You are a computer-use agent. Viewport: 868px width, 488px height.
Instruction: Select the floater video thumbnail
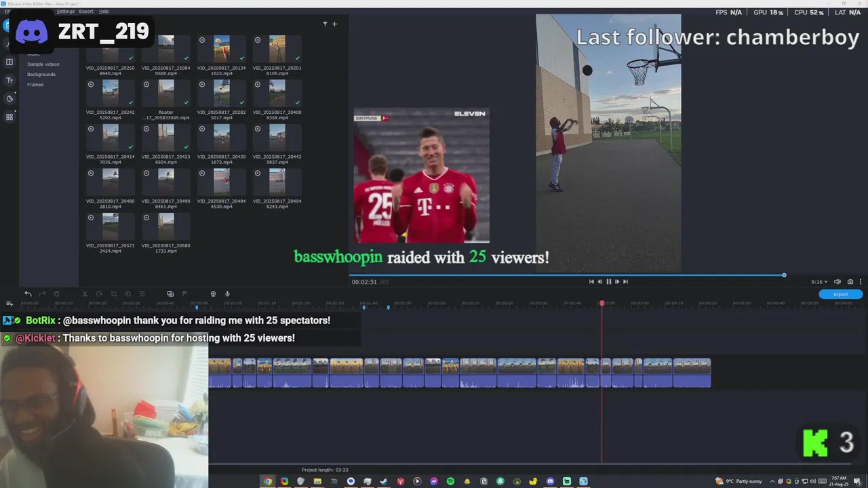point(166,93)
